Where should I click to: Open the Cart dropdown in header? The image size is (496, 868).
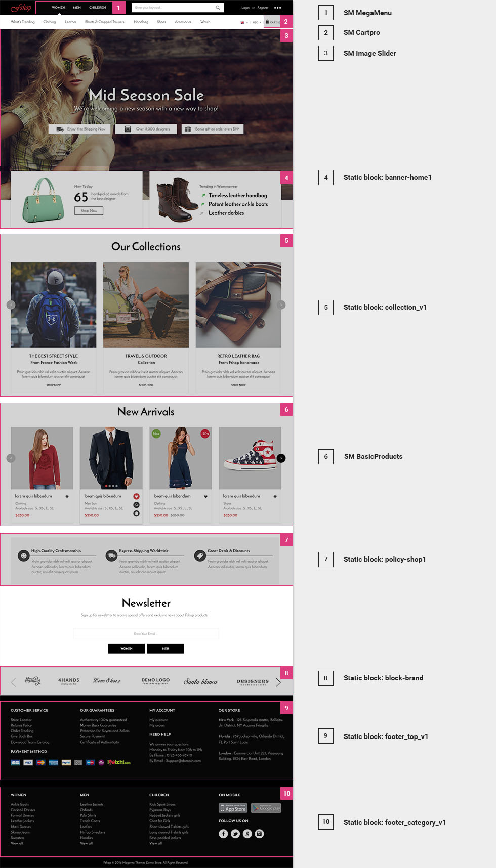coord(272,22)
